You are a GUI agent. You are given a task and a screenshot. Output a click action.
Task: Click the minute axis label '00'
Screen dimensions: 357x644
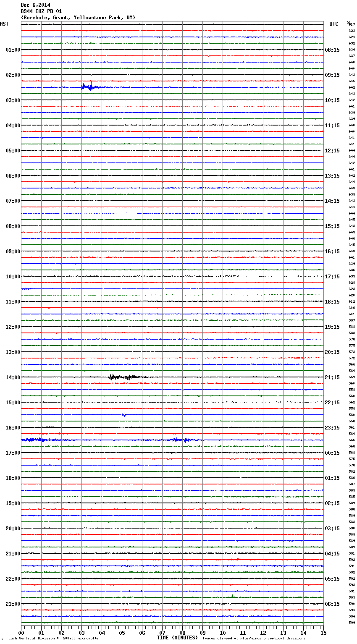[21, 633]
